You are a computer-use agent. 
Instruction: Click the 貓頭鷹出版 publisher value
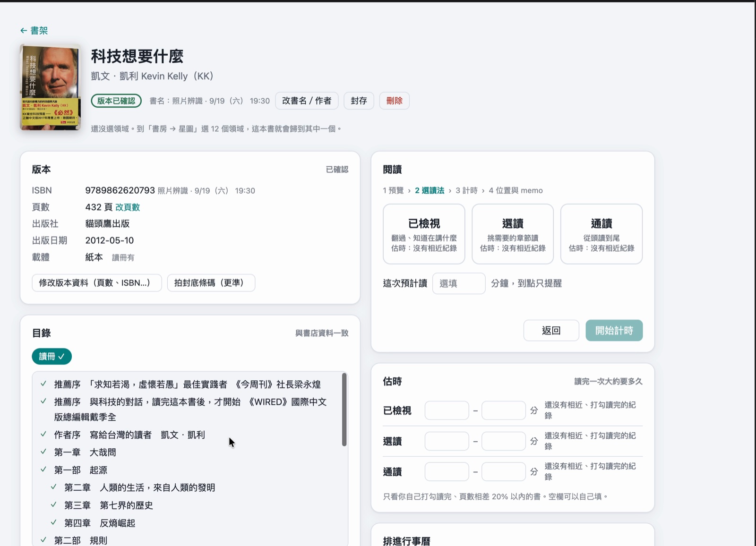coord(107,224)
